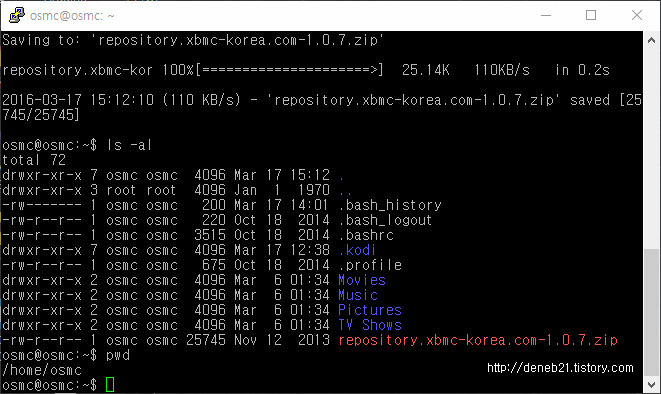Click the total 72 line
Image resolution: width=661 pixels, height=394 pixels.
34,160
